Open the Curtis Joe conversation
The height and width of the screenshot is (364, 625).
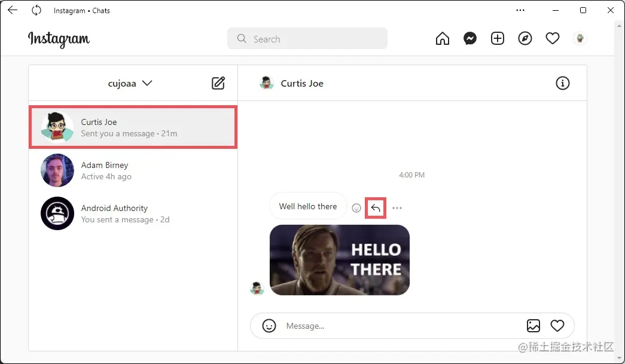click(x=133, y=127)
